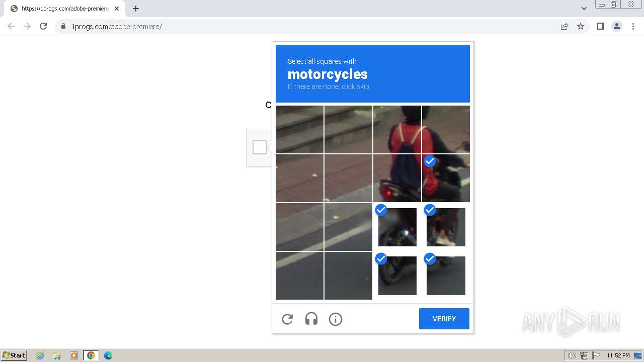Click the VERIFY button
The height and width of the screenshot is (362, 644).
pyautogui.click(x=444, y=319)
